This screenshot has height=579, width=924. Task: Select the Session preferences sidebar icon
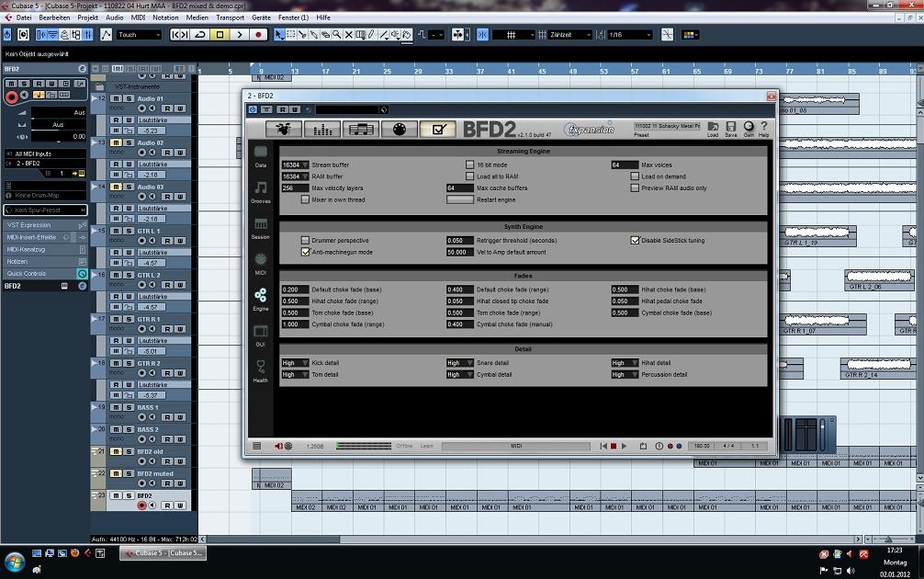pos(261,224)
